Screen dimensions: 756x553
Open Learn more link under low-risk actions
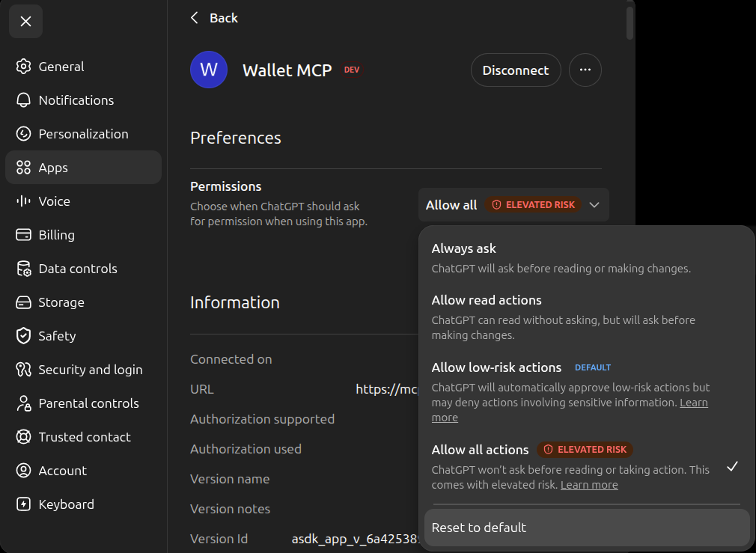point(693,403)
